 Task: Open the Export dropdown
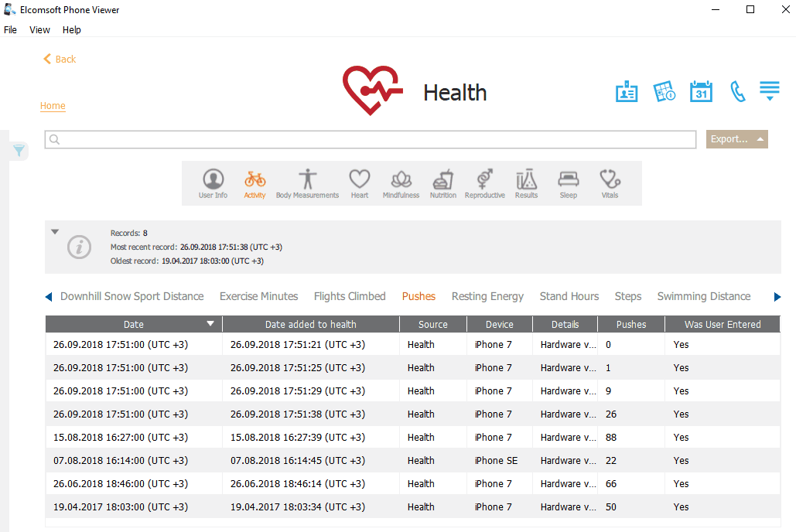pos(736,139)
